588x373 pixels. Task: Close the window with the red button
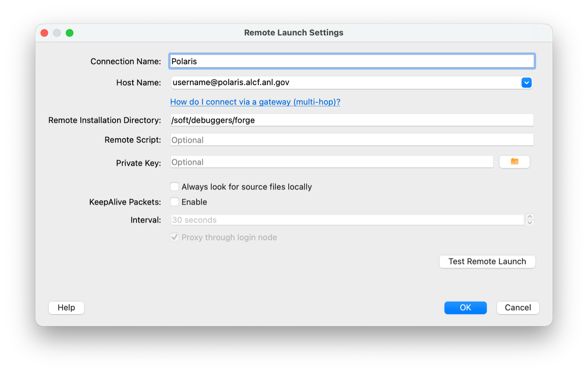pyautogui.click(x=45, y=33)
